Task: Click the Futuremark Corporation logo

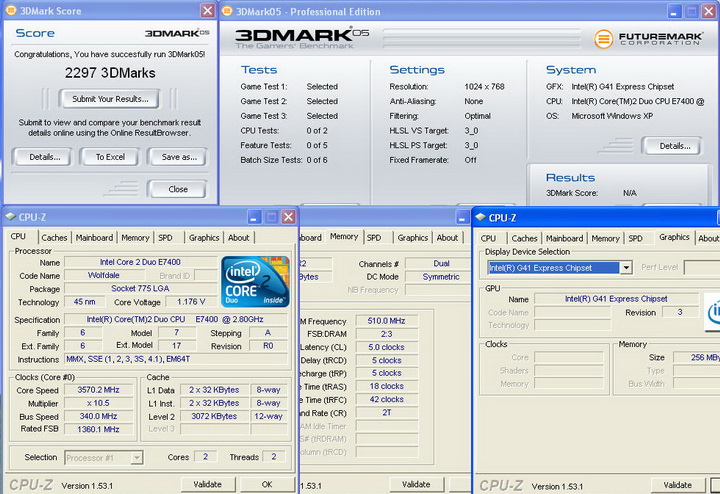Action: [x=648, y=39]
